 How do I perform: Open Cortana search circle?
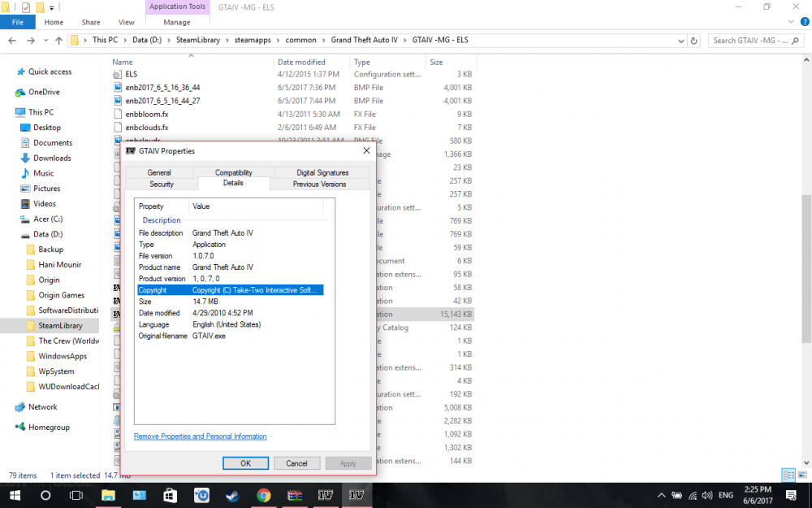45,496
